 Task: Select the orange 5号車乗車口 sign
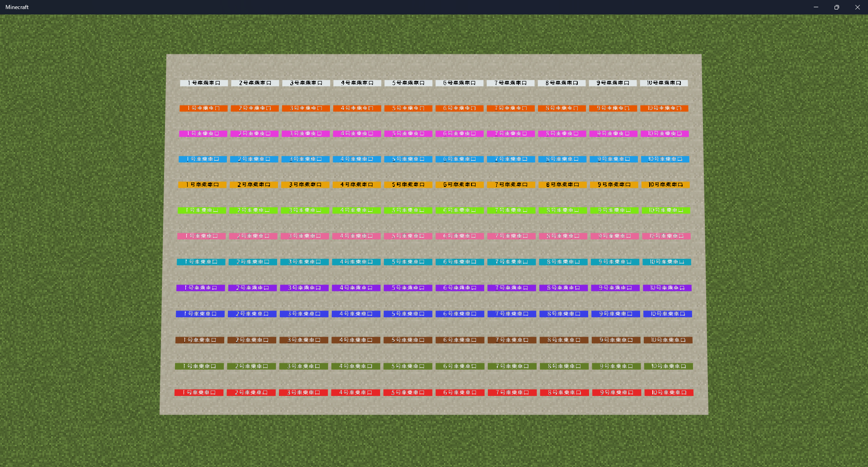(x=408, y=109)
